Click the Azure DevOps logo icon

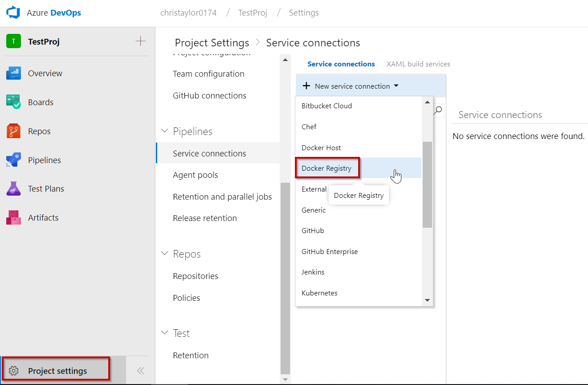click(x=13, y=13)
